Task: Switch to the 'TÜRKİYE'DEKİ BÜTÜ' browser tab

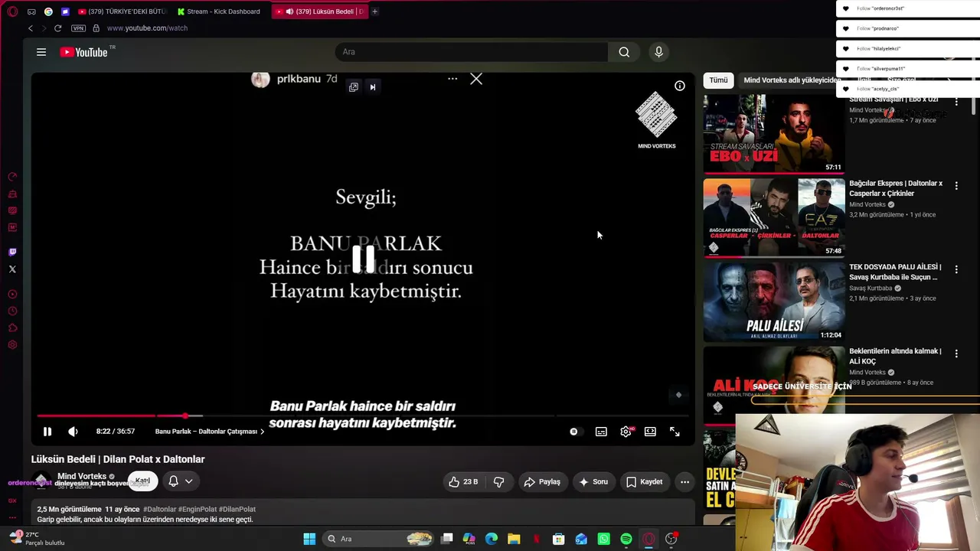Action: (x=122, y=11)
